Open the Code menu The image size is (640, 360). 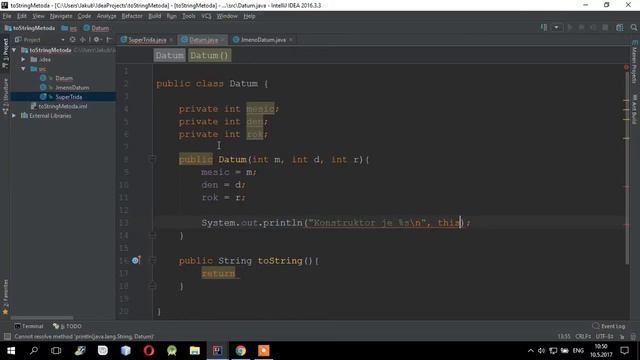84,16
